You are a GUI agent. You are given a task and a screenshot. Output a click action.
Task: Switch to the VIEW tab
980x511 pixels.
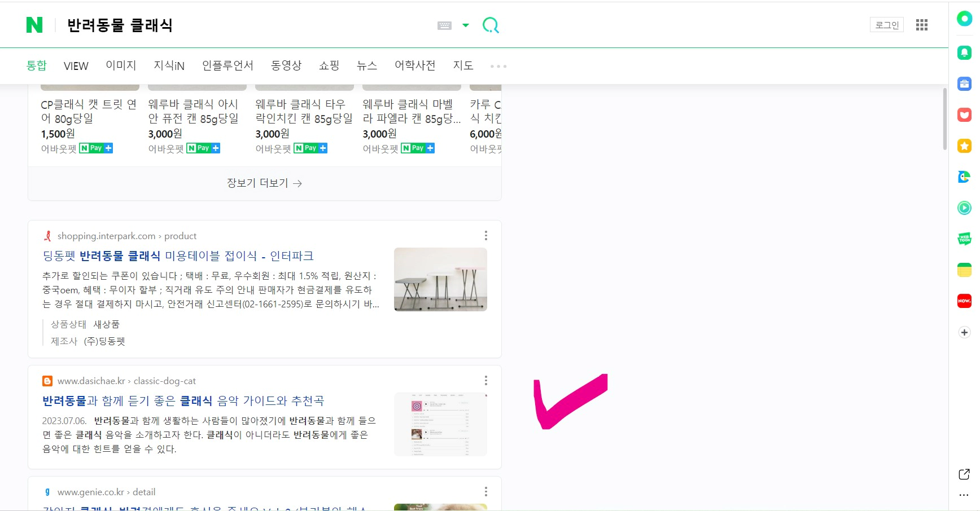point(76,66)
